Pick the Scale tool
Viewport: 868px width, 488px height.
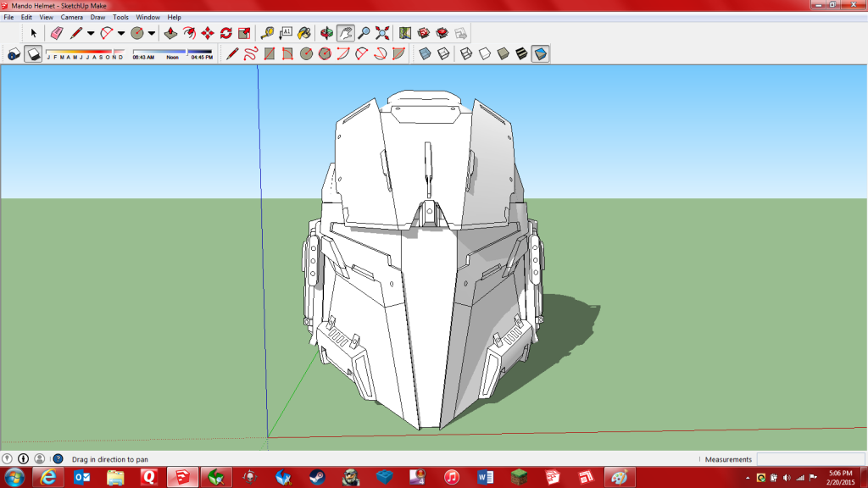click(x=244, y=33)
